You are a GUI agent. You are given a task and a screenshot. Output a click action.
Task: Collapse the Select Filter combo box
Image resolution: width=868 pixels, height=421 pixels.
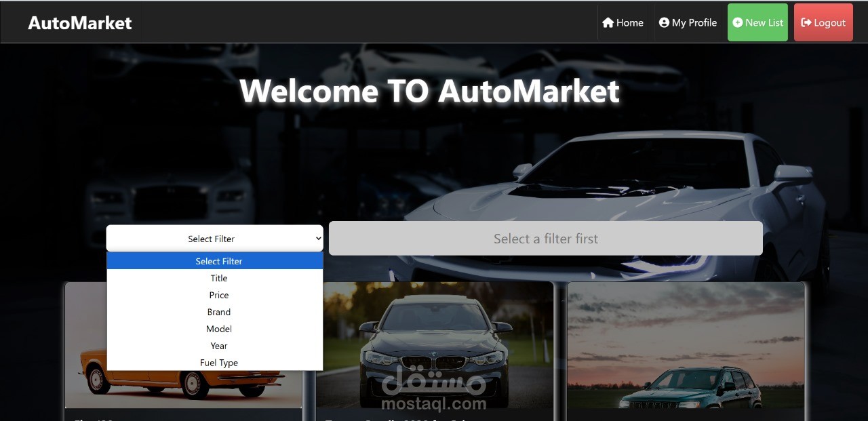pos(214,239)
